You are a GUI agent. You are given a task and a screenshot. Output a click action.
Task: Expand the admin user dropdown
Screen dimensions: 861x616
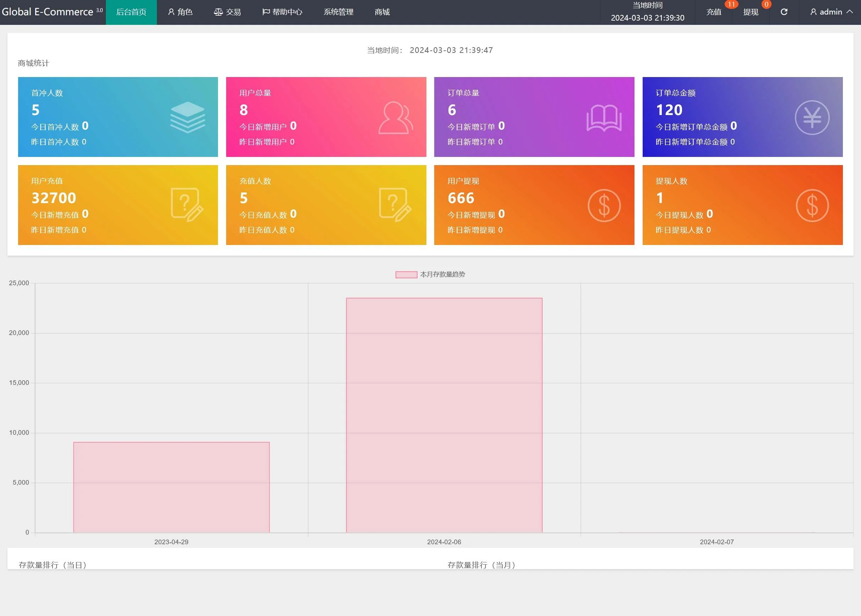click(832, 12)
